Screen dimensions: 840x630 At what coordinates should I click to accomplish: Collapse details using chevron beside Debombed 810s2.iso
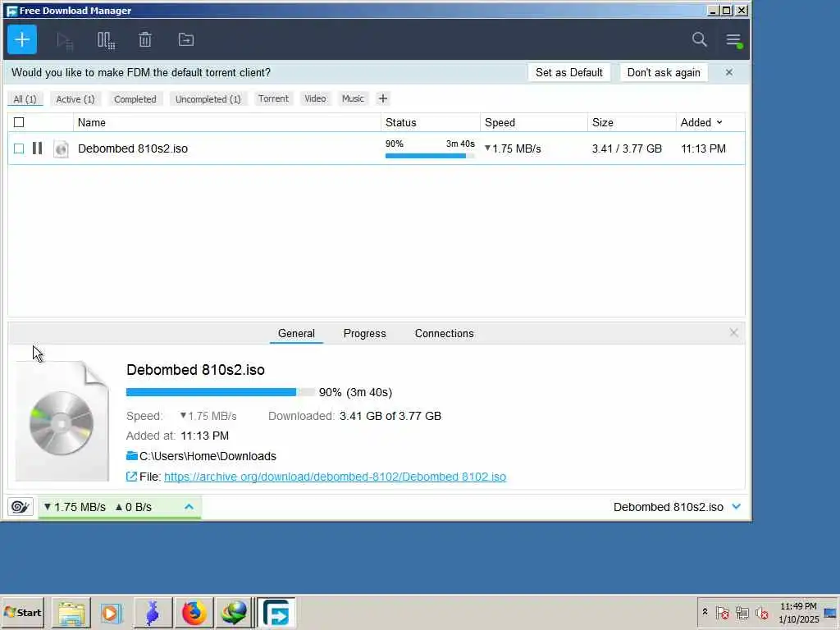point(737,507)
